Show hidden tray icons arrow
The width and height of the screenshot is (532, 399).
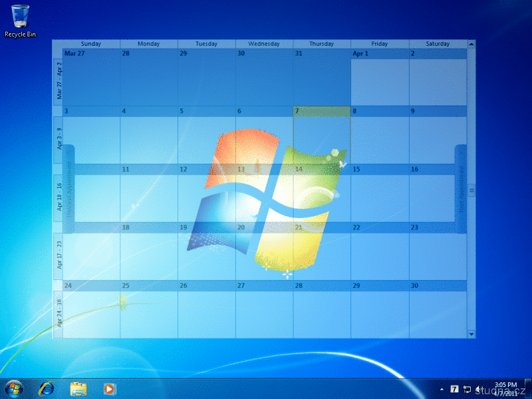pos(442,388)
